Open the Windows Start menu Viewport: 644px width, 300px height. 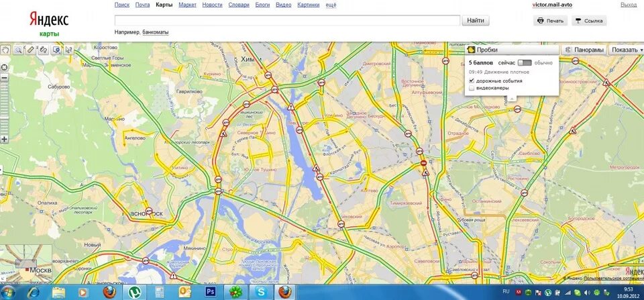click(9, 292)
